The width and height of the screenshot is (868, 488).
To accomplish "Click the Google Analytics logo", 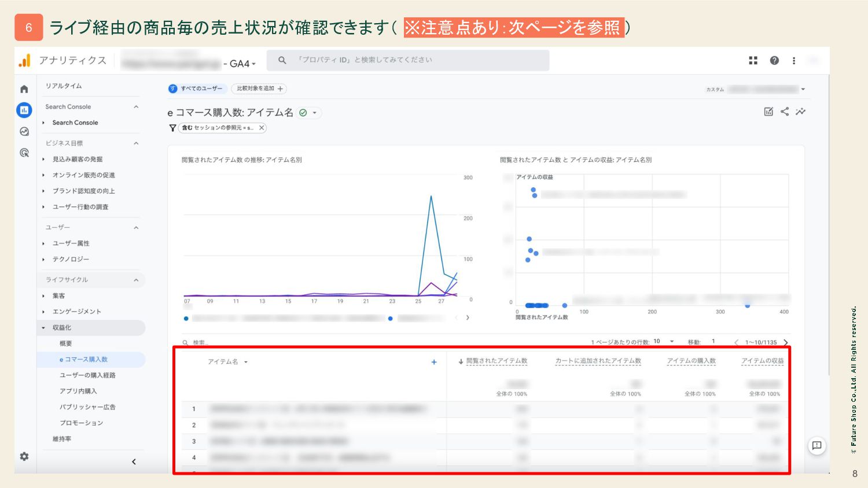I will (x=24, y=60).
